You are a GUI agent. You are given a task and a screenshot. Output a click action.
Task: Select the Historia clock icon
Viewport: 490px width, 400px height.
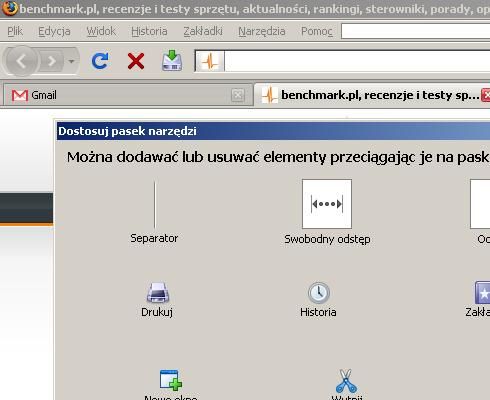tap(319, 292)
